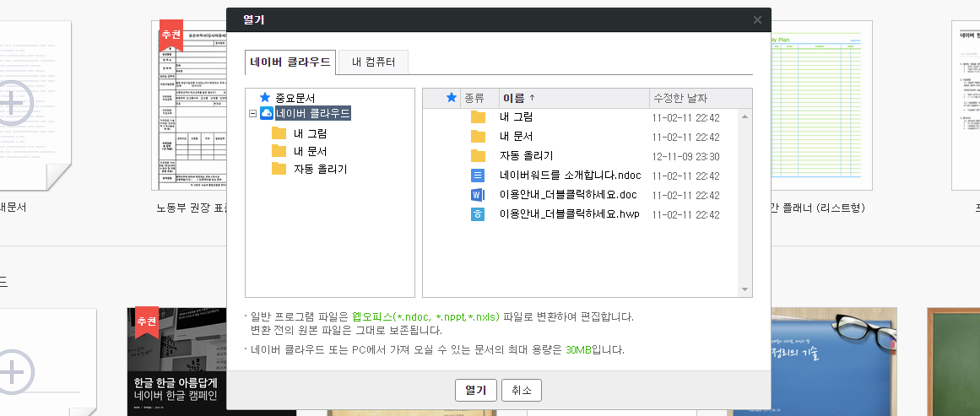Open 내 문서 in the folder tree

pos(310,151)
